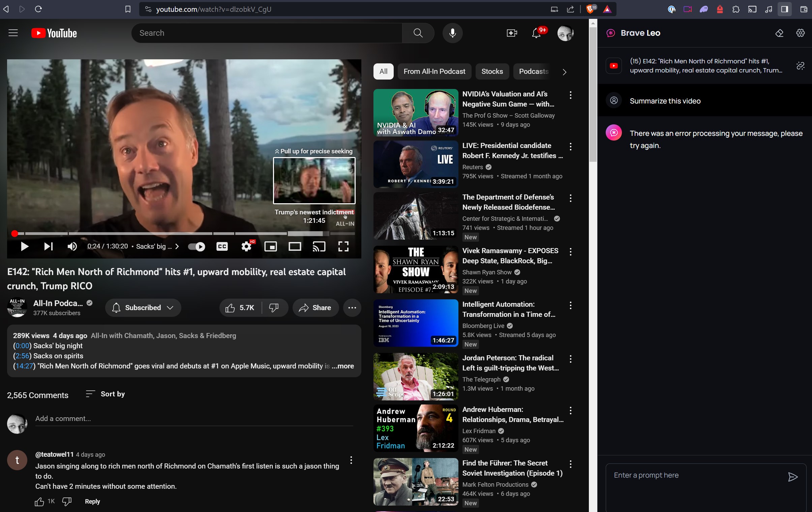Viewport: 812px width, 512px height.
Task: Open the Subscribed notification dropdown
Action: [143, 308]
